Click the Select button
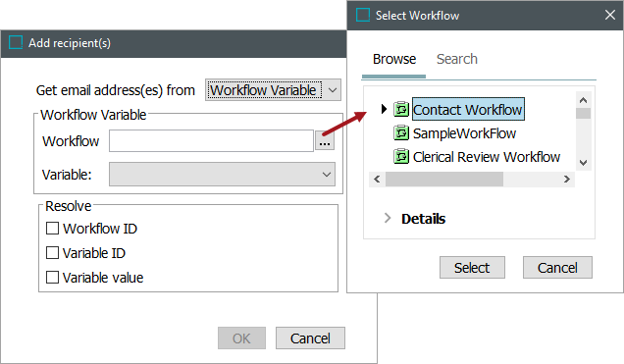This screenshot has width=624, height=364. pos(472,267)
